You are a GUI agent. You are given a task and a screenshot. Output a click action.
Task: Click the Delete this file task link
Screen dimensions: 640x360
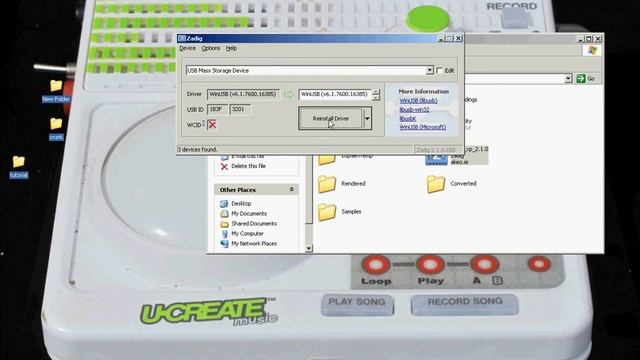tap(248, 166)
